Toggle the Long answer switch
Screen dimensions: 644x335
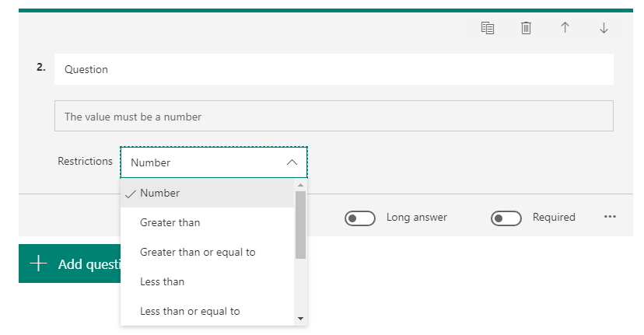[360, 218]
